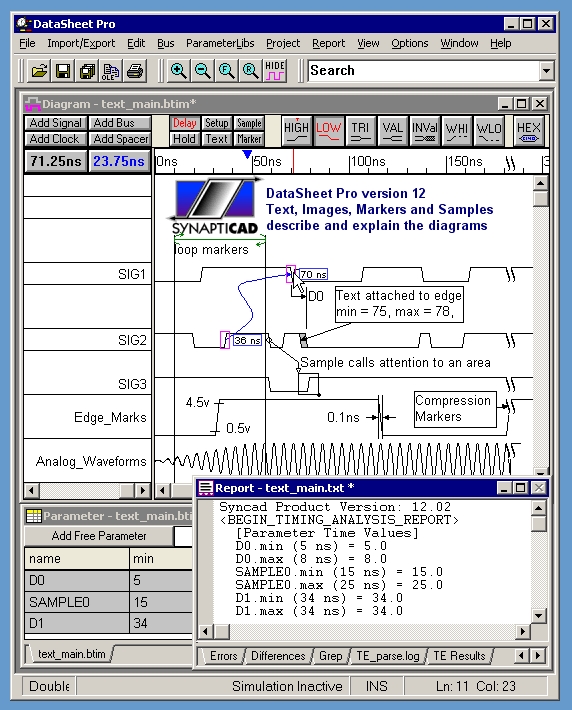Click the 70 ns delay label
572x710 pixels.
[313, 274]
